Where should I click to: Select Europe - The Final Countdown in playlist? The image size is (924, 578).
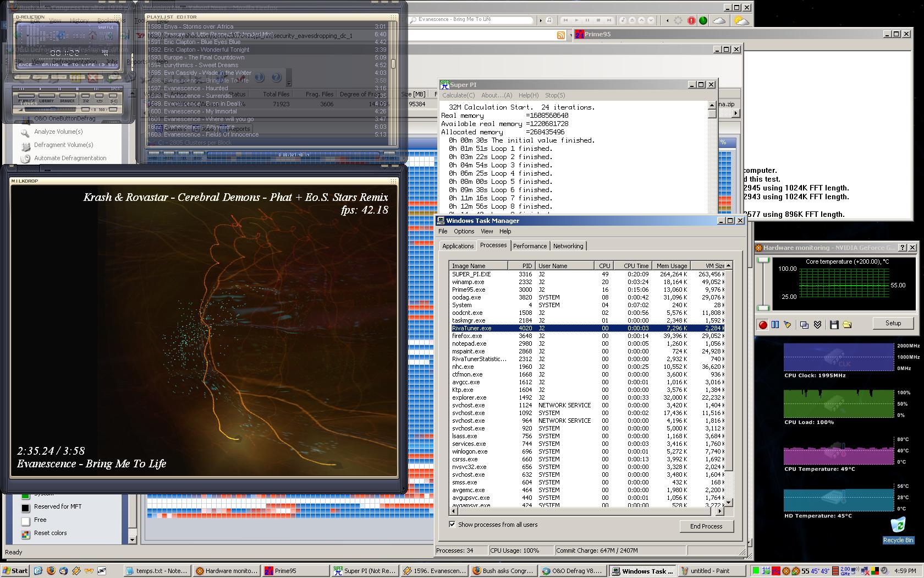coord(267,57)
